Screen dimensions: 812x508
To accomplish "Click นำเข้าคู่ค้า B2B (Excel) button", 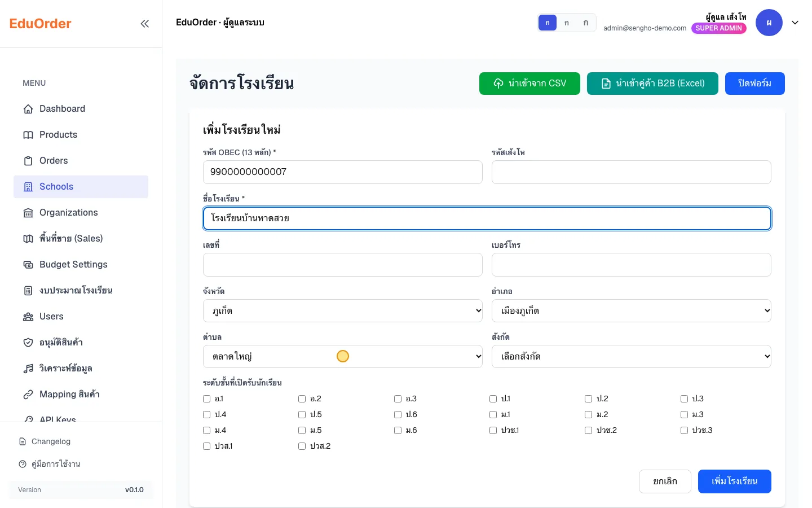I will pos(652,84).
